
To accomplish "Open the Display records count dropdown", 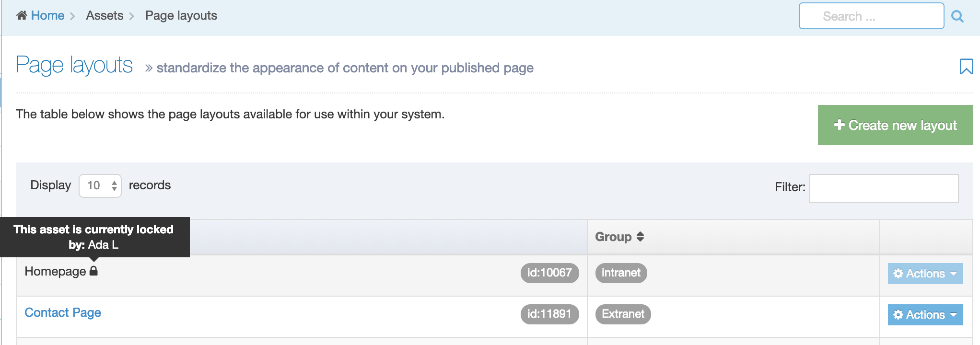I will tap(100, 185).
